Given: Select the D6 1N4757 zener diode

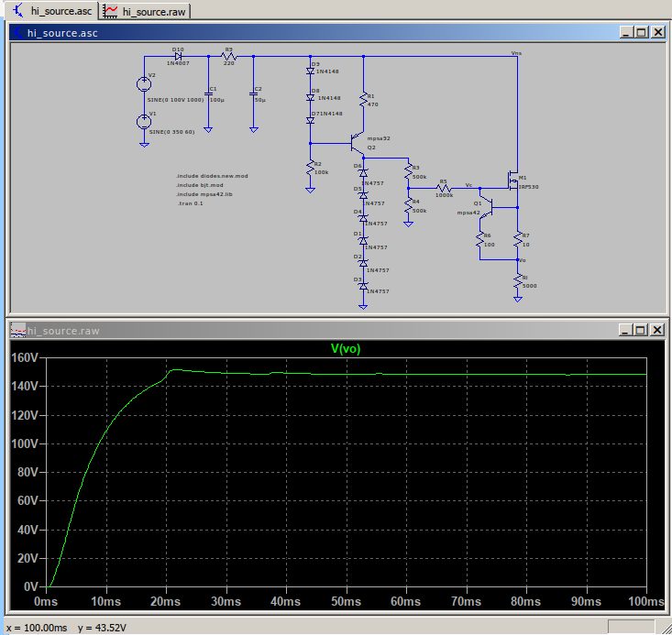Looking at the screenshot, I should pyautogui.click(x=363, y=172).
